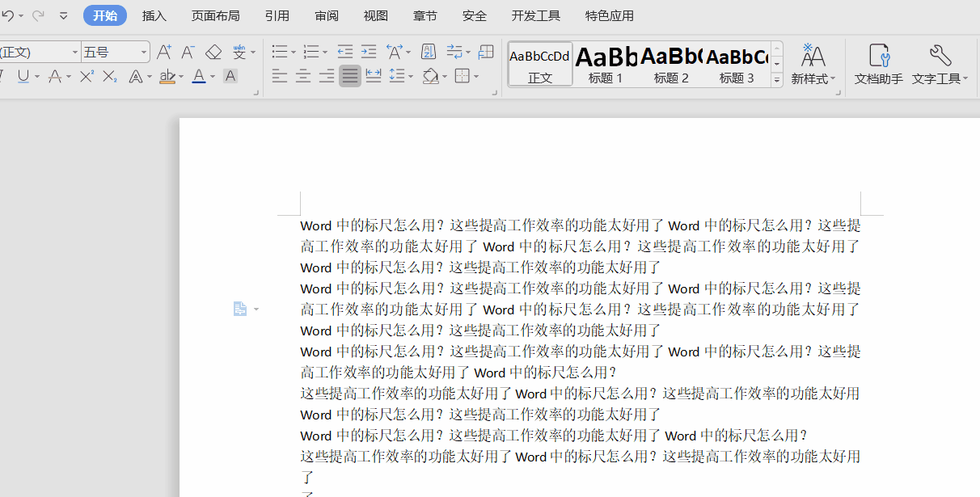Expand the highlight color arrow

[181, 77]
